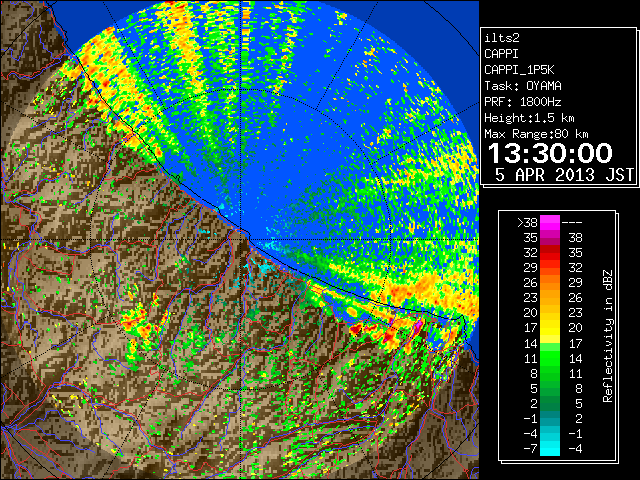Click the 'Reflectivity in dBZ' legend title

(x=607, y=336)
